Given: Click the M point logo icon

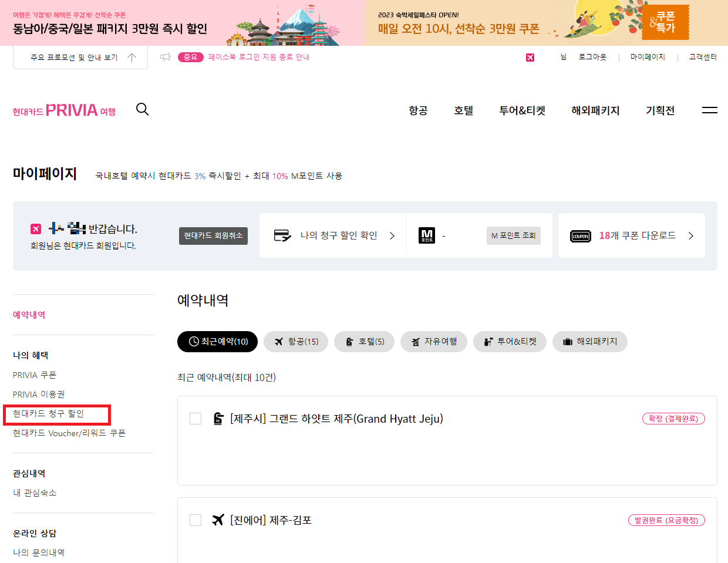Looking at the screenshot, I should pyautogui.click(x=427, y=235).
